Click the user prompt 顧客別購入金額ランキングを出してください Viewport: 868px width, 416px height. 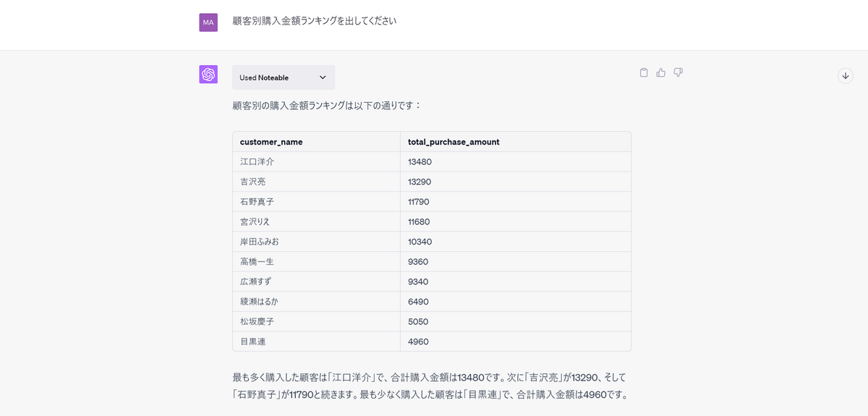314,21
